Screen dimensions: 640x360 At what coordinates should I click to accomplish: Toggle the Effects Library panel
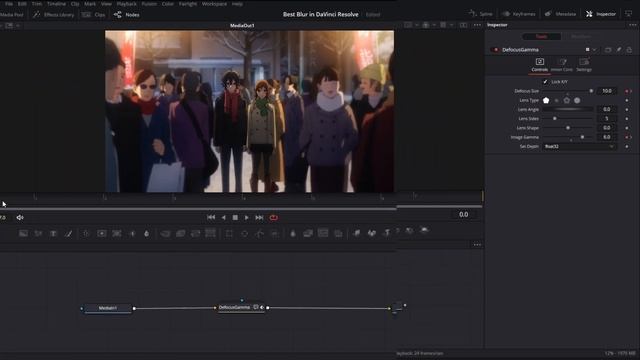tap(53, 15)
